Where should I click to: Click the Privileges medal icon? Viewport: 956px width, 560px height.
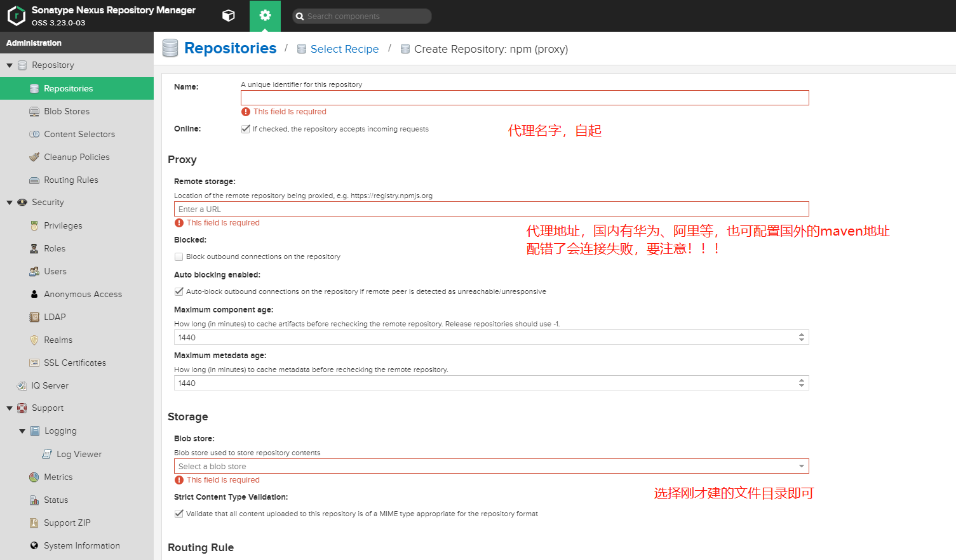pyautogui.click(x=34, y=225)
